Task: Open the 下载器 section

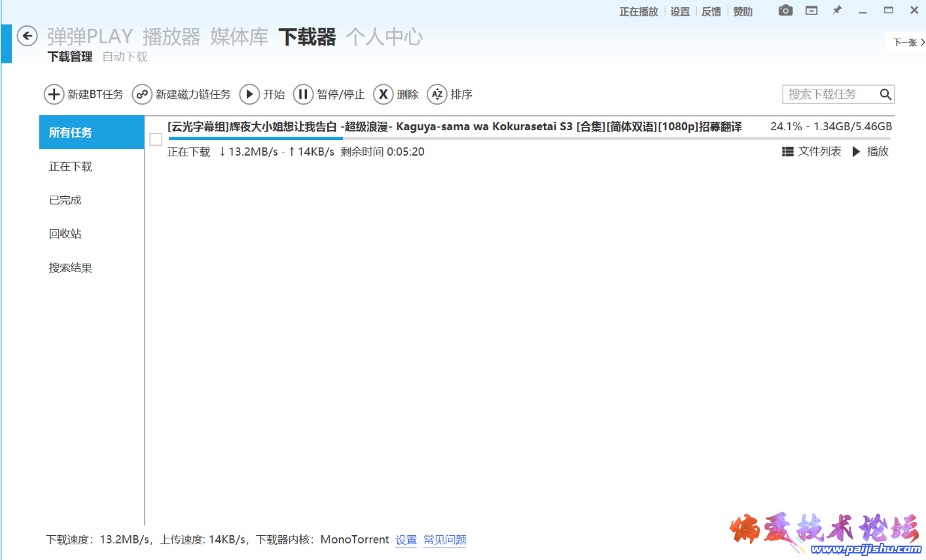Action: point(307,37)
